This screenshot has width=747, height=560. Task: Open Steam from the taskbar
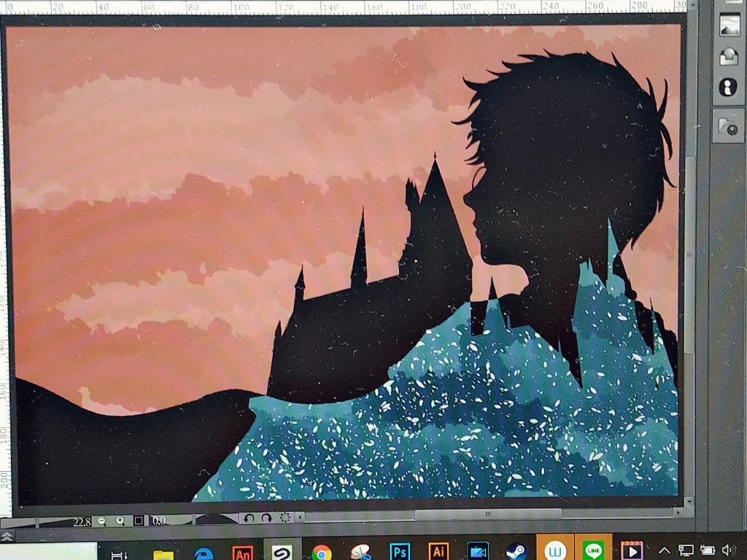(516, 551)
